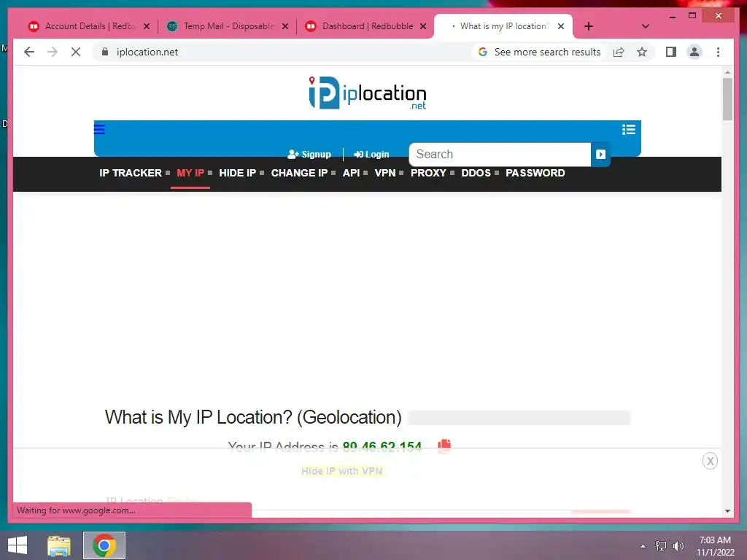Open File Explorer from taskbar
The height and width of the screenshot is (560, 747).
click(x=59, y=545)
